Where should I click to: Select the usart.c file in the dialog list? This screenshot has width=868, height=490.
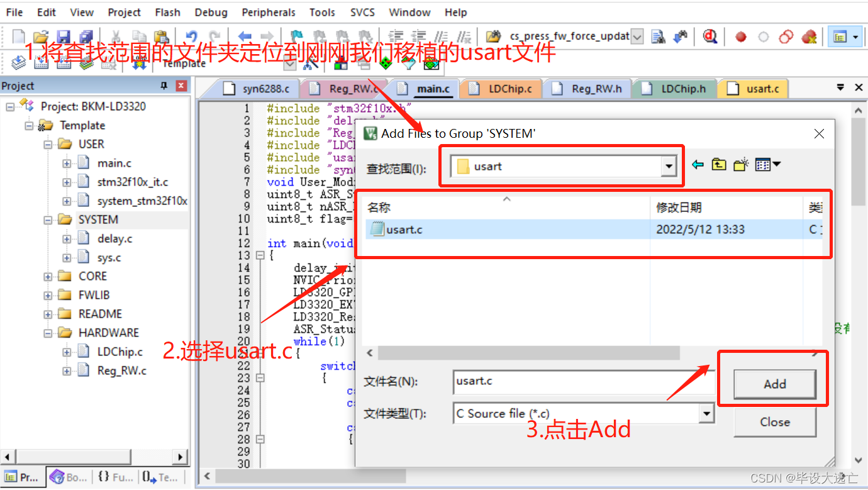(x=404, y=230)
